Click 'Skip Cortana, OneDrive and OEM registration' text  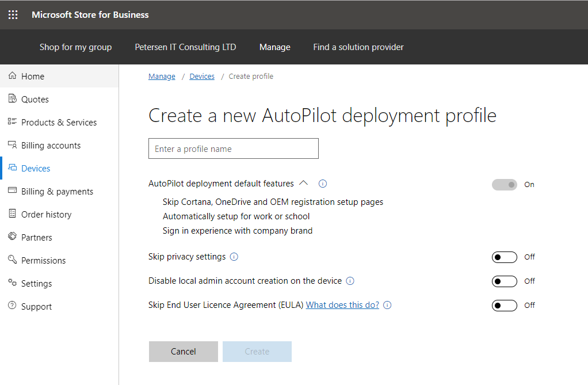pos(273,202)
